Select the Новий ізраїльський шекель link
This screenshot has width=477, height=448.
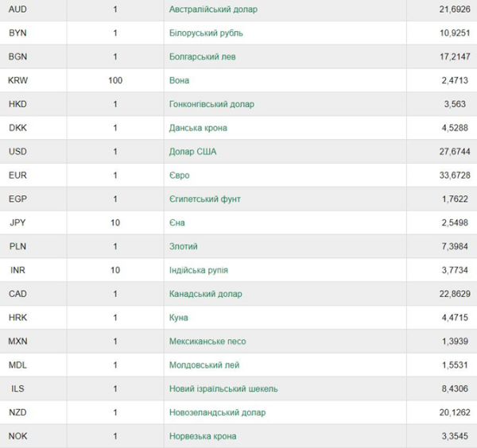(223, 388)
